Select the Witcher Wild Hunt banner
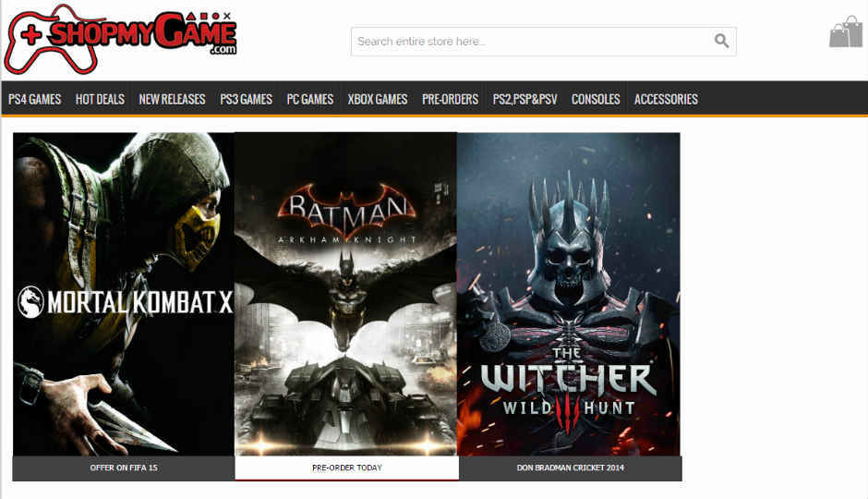 coord(569,294)
